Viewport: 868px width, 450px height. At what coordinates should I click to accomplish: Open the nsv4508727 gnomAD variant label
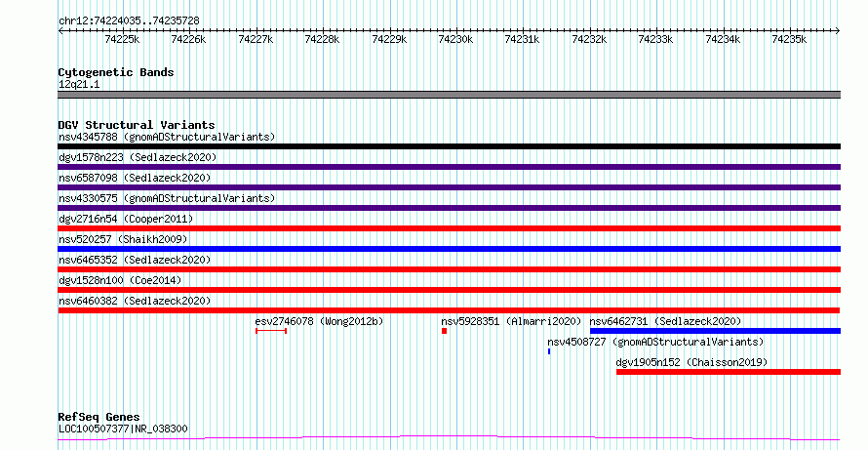(655, 342)
